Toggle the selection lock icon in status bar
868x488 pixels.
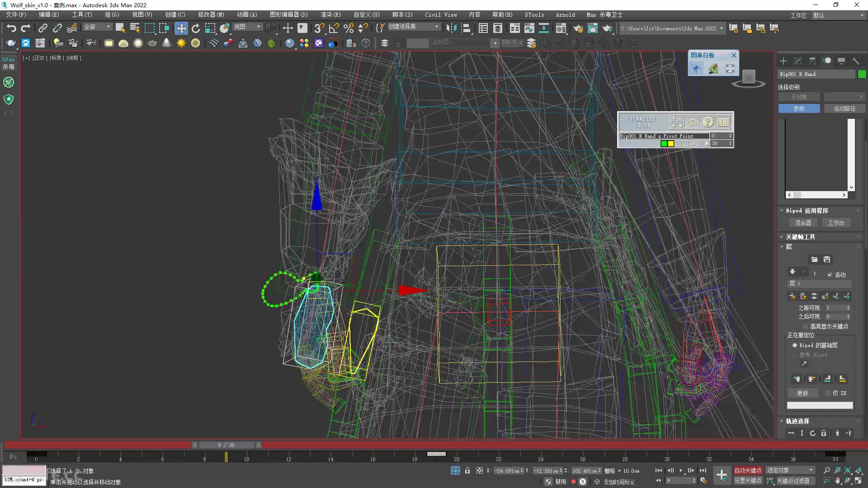(x=467, y=470)
